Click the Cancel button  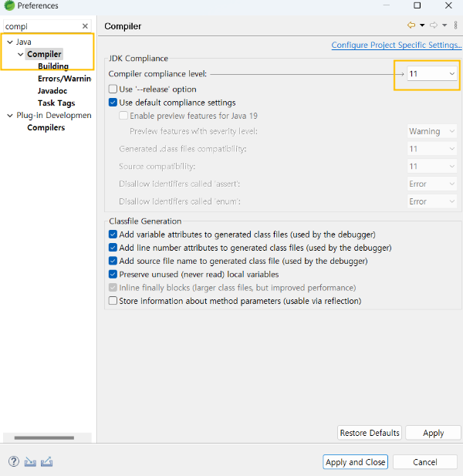click(x=425, y=462)
